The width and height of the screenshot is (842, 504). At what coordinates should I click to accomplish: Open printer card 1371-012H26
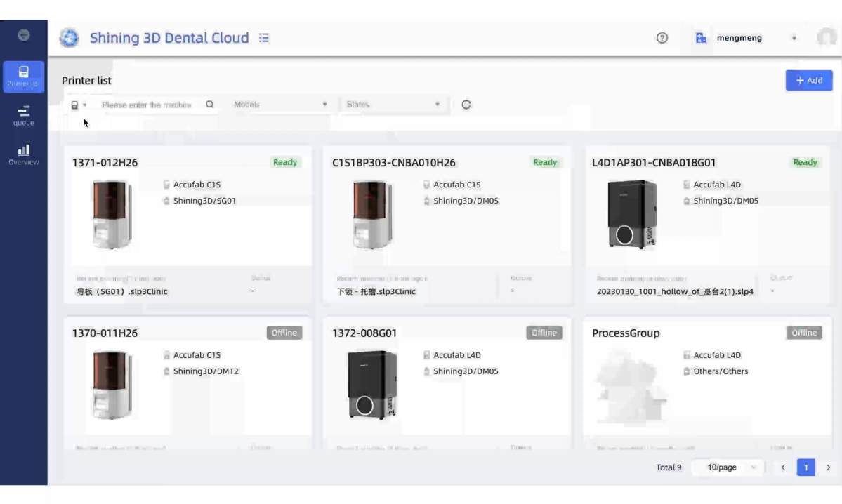tap(105, 163)
